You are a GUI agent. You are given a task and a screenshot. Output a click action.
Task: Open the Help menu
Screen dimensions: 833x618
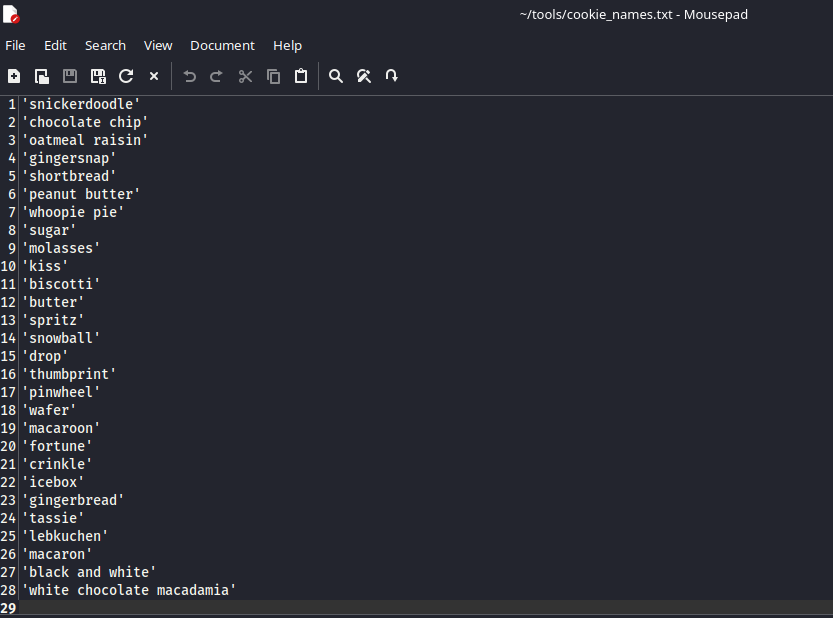[287, 45]
